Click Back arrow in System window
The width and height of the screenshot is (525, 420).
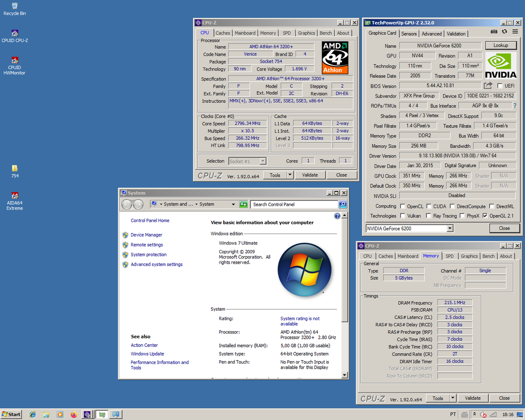pyautogui.click(x=127, y=204)
